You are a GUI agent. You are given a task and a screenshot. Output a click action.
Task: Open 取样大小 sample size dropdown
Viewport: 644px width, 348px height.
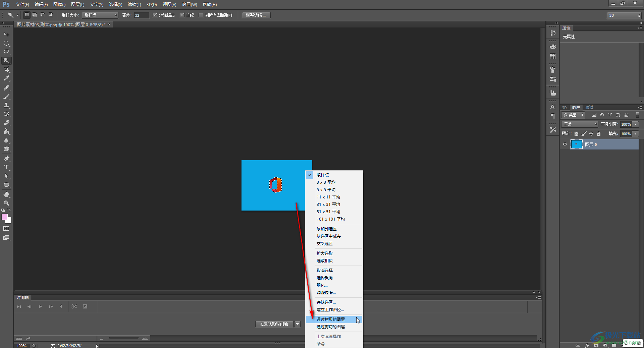(100, 15)
